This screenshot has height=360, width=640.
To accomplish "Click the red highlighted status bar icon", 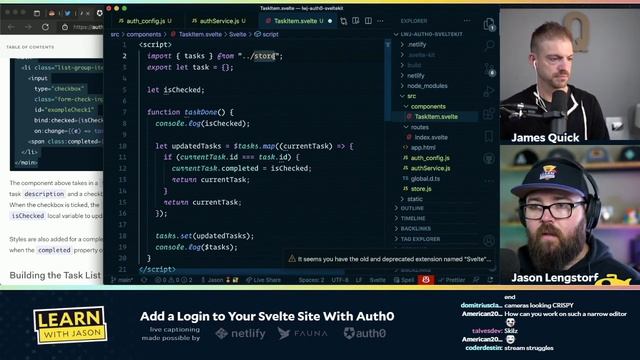I will [426, 280].
